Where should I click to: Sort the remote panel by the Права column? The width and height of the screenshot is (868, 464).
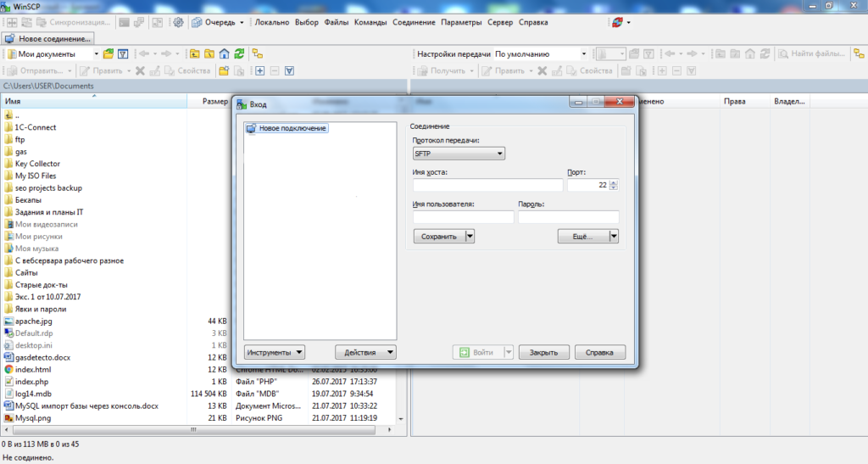click(743, 101)
